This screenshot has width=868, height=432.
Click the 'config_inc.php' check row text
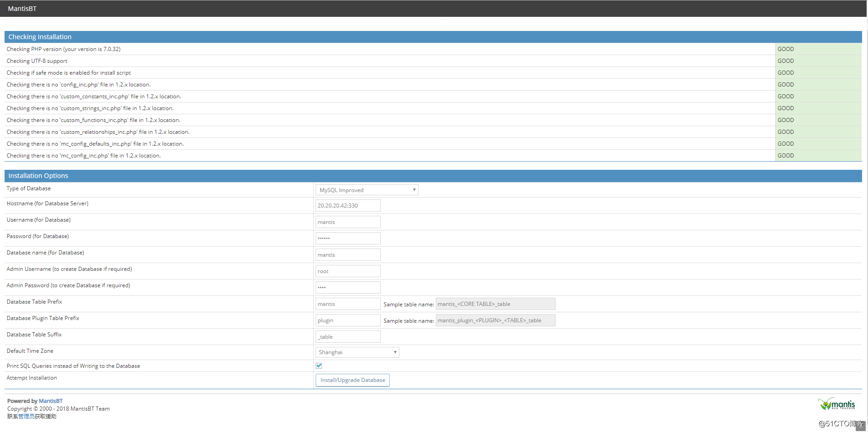(78, 85)
